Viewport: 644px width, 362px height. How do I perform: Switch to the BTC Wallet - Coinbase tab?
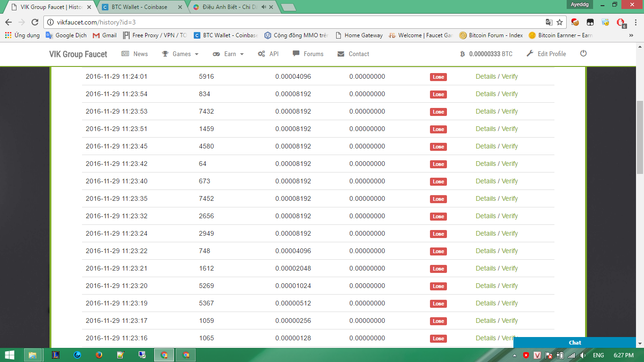click(140, 7)
